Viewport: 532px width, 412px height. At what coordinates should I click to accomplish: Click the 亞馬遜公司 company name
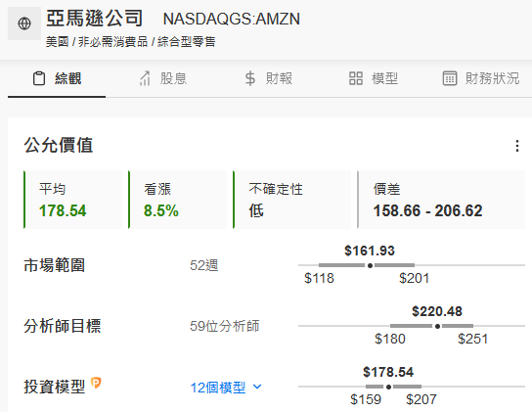coord(94,18)
